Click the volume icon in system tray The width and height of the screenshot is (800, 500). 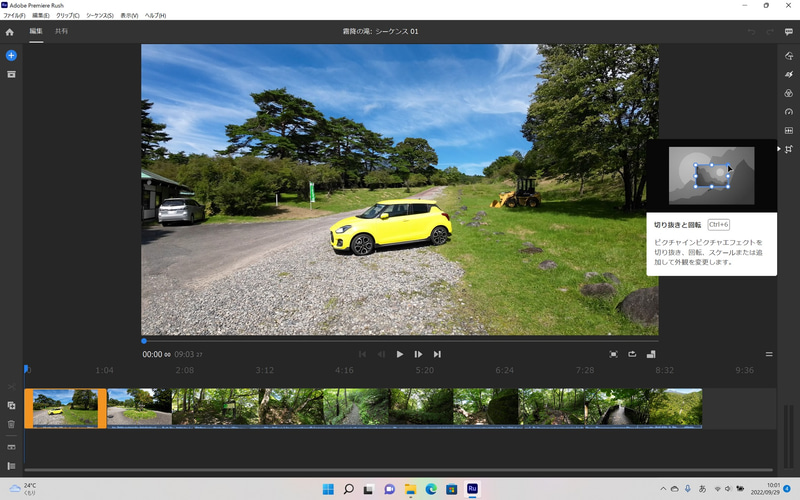click(x=728, y=489)
